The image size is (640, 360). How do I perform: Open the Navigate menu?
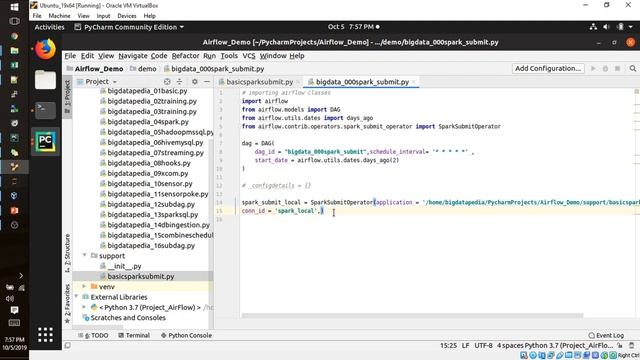(x=133, y=56)
